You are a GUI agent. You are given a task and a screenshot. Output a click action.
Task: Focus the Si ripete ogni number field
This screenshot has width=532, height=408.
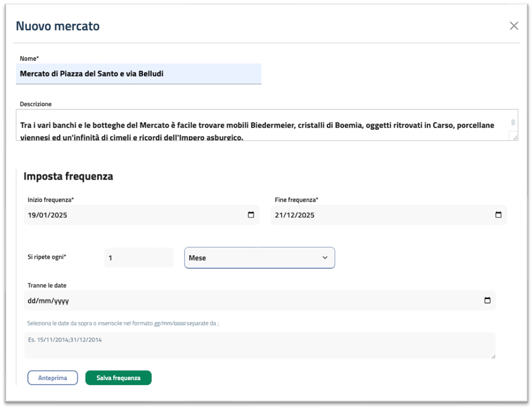coord(138,258)
